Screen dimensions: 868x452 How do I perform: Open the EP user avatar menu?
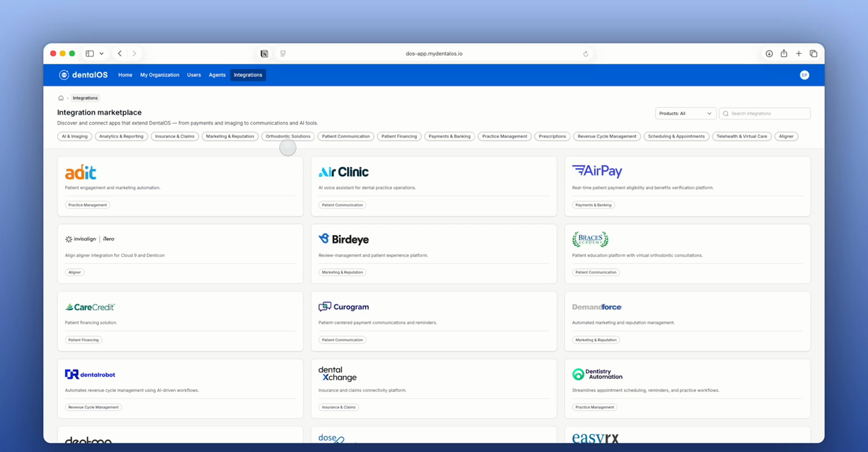[x=804, y=75]
